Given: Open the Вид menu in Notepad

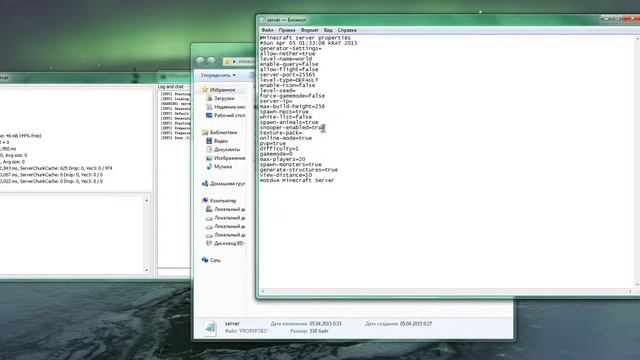Looking at the screenshot, I should (328, 30).
